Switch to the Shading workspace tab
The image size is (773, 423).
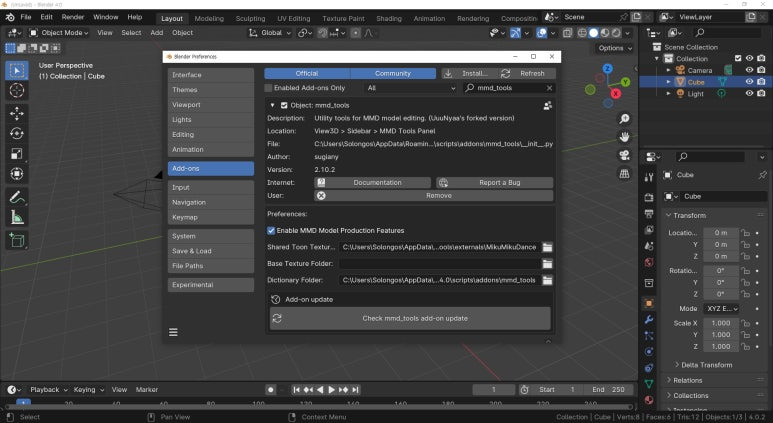coord(389,18)
